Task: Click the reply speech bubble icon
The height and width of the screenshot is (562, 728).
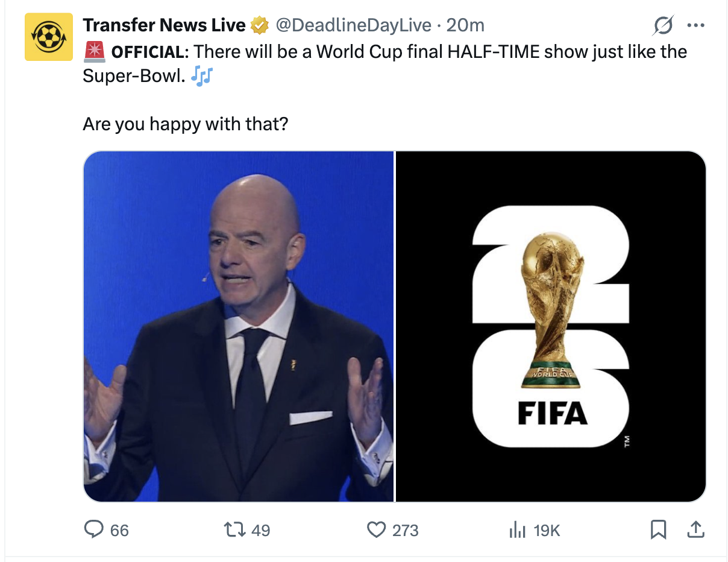Action: tap(94, 530)
